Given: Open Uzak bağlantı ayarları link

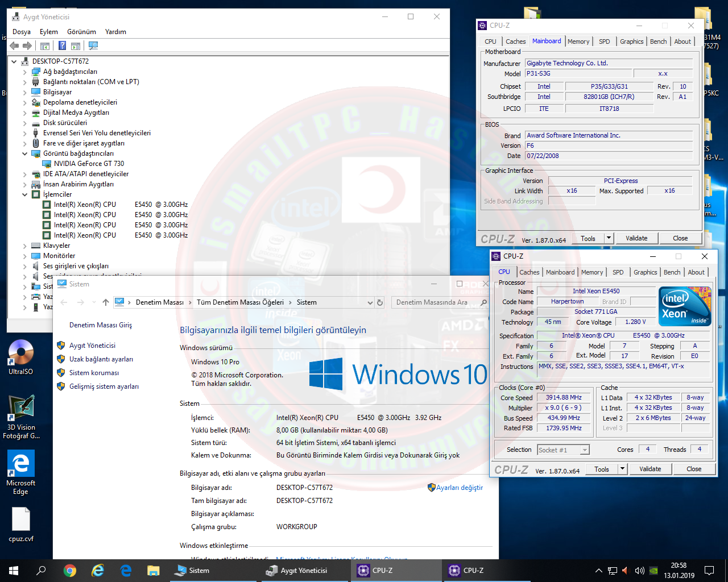Looking at the screenshot, I should (x=101, y=359).
